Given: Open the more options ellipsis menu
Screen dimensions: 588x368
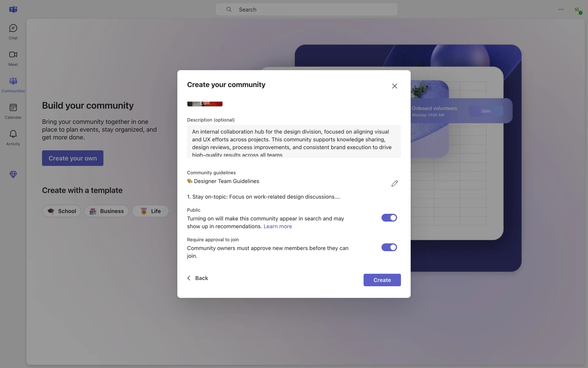Looking at the screenshot, I should (x=561, y=9).
